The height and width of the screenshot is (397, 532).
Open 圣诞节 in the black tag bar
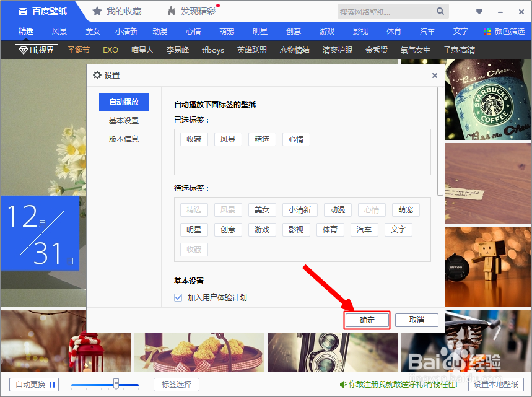78,50
